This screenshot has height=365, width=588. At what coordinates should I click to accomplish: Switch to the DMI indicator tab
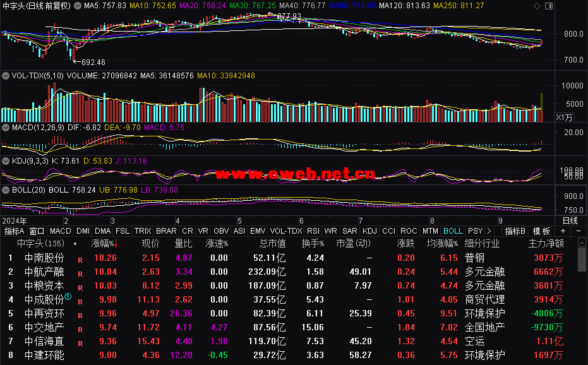click(x=83, y=231)
